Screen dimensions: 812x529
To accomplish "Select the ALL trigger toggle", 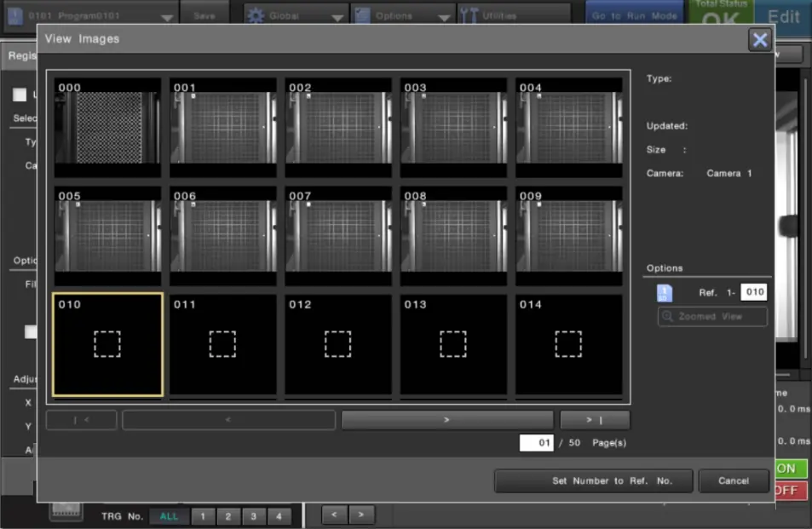I will point(169,516).
